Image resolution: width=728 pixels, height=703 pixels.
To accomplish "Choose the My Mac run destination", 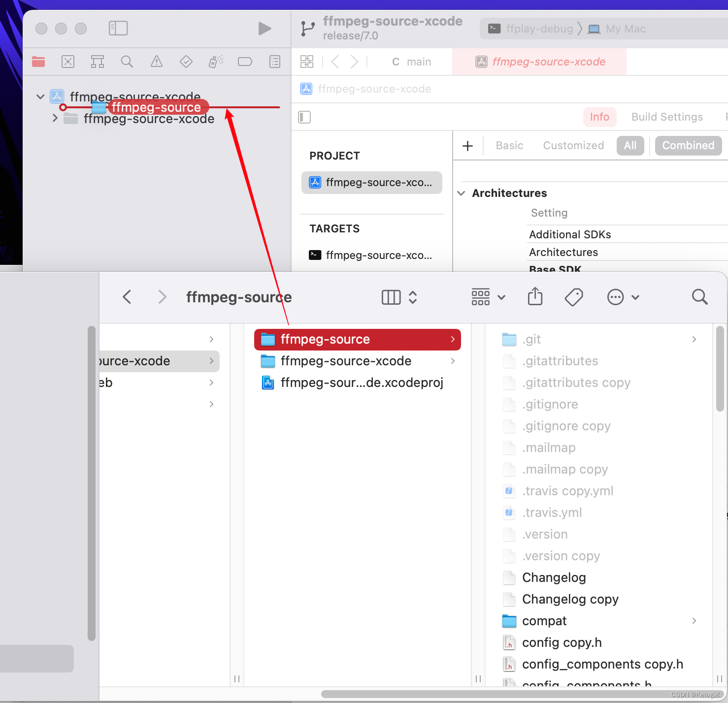I will click(x=617, y=29).
